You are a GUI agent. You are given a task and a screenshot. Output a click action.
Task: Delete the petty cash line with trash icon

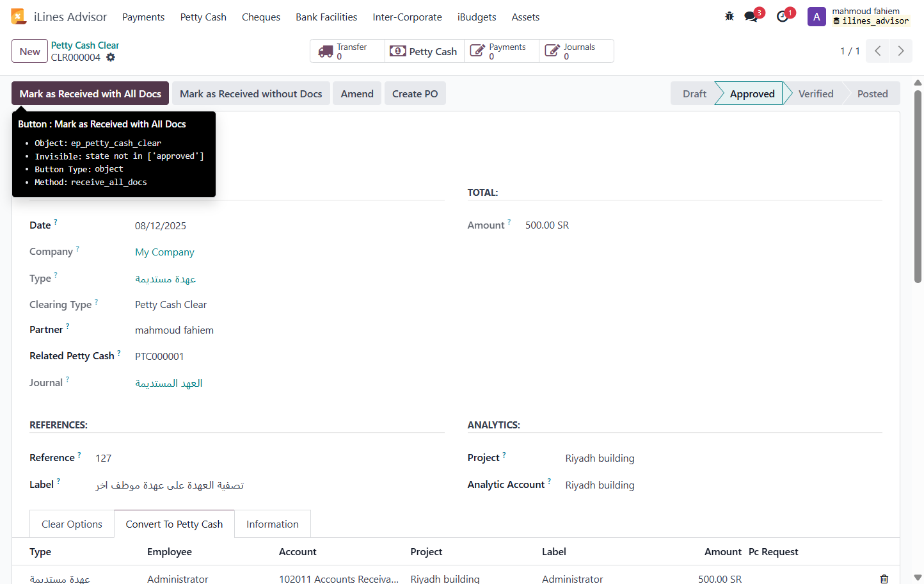tap(884, 579)
